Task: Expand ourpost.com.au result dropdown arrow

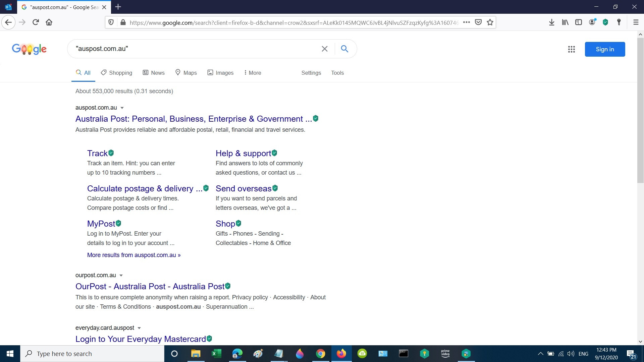Action: click(121, 276)
